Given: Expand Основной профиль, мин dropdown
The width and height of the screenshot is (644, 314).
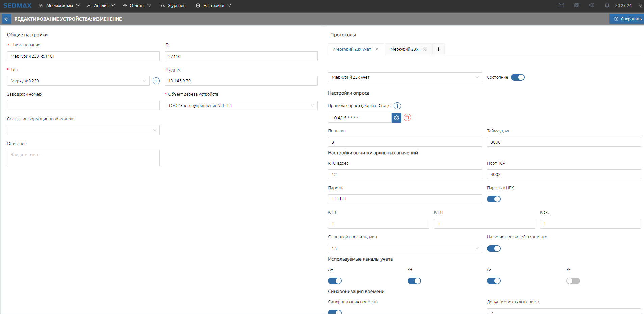Looking at the screenshot, I should 405,249.
